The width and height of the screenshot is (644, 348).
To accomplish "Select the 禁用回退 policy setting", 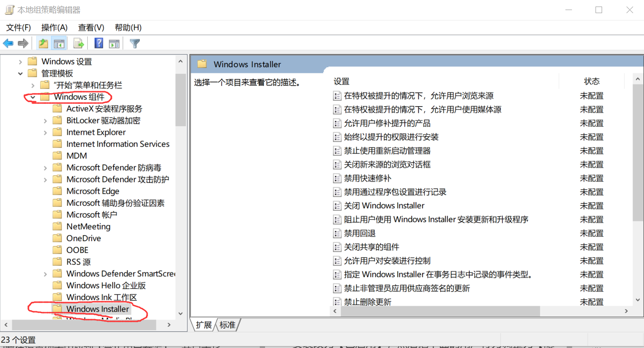I will click(360, 233).
